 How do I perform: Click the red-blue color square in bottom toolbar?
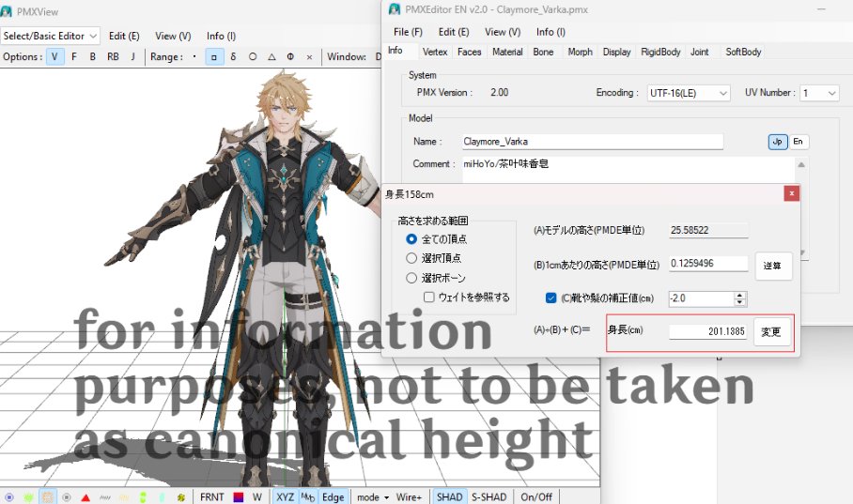tap(239, 496)
